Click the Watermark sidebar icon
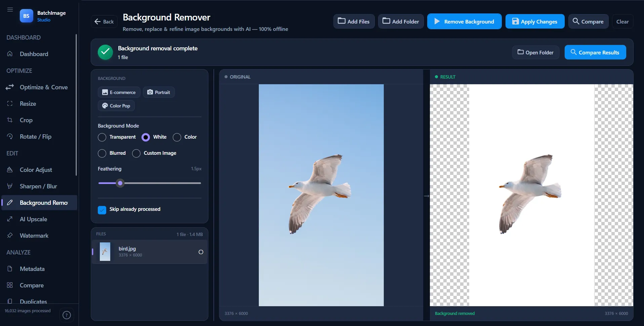The width and height of the screenshot is (644, 326). (x=10, y=235)
